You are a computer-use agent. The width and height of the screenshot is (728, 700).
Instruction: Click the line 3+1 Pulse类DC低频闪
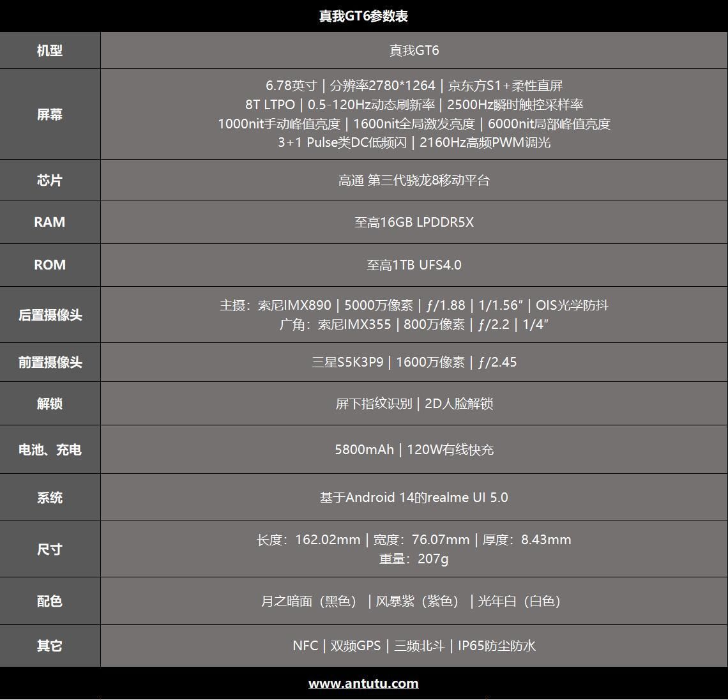414,142
